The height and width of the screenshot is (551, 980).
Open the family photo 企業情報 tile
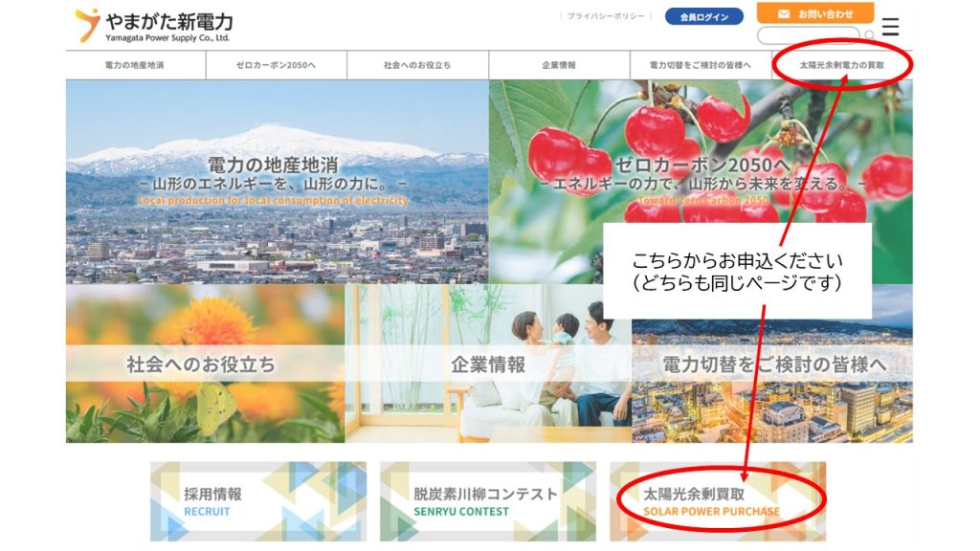487,364
